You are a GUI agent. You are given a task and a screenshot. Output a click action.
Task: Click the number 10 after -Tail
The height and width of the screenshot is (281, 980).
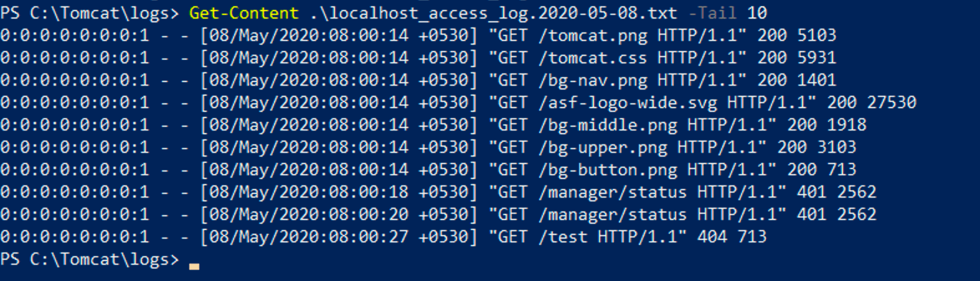(x=757, y=13)
